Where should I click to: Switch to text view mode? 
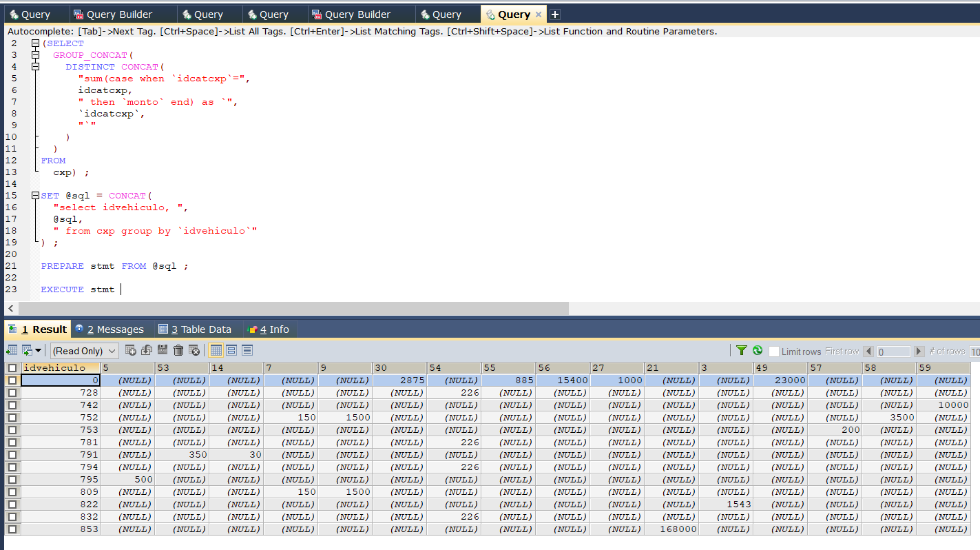coord(247,350)
